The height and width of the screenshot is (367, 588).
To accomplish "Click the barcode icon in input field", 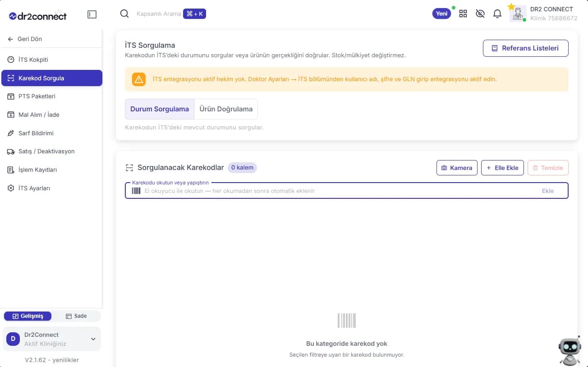I will point(136,191).
